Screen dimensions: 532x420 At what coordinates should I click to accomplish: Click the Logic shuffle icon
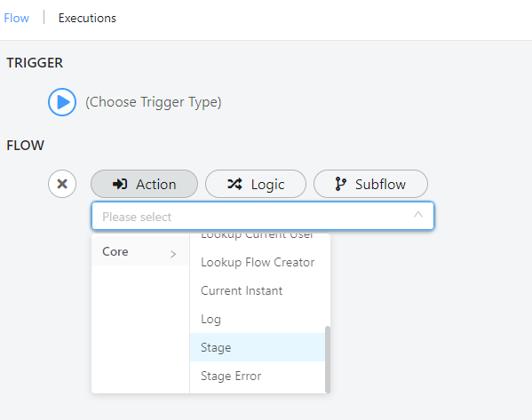point(234,184)
